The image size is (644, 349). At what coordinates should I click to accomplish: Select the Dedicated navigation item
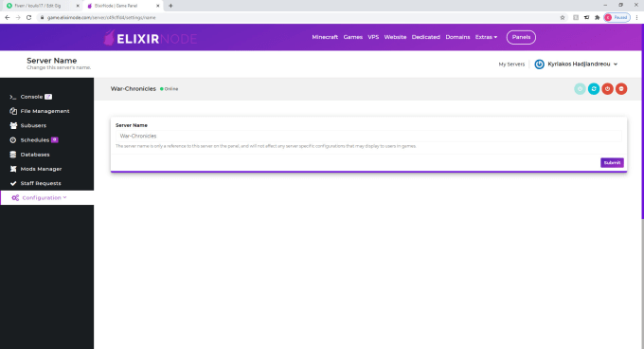click(x=425, y=37)
